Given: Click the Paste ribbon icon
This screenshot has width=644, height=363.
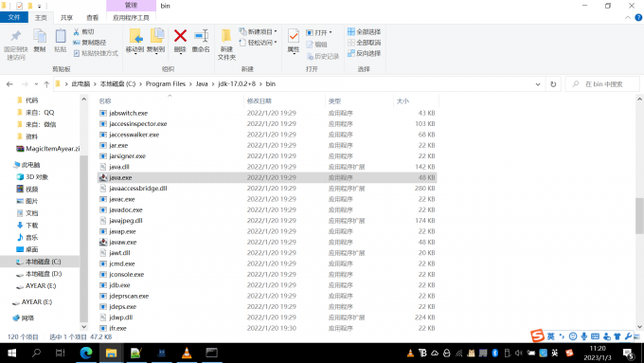Looking at the screenshot, I should [x=61, y=41].
